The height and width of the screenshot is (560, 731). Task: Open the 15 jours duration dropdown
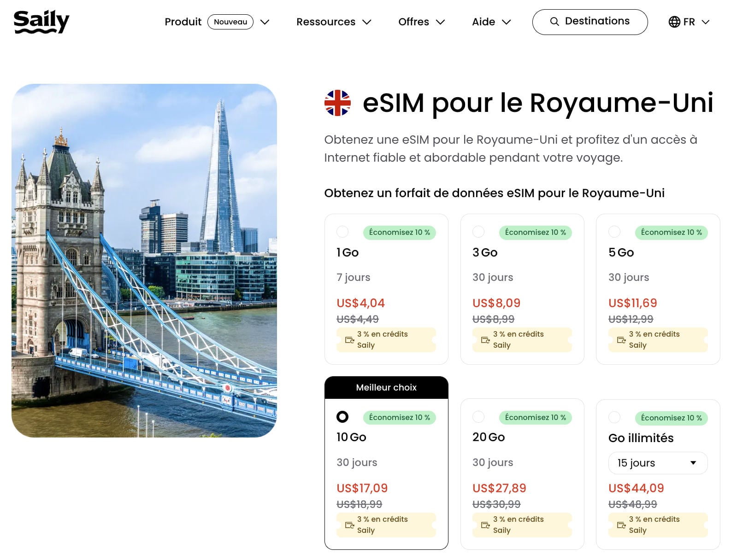tap(657, 463)
